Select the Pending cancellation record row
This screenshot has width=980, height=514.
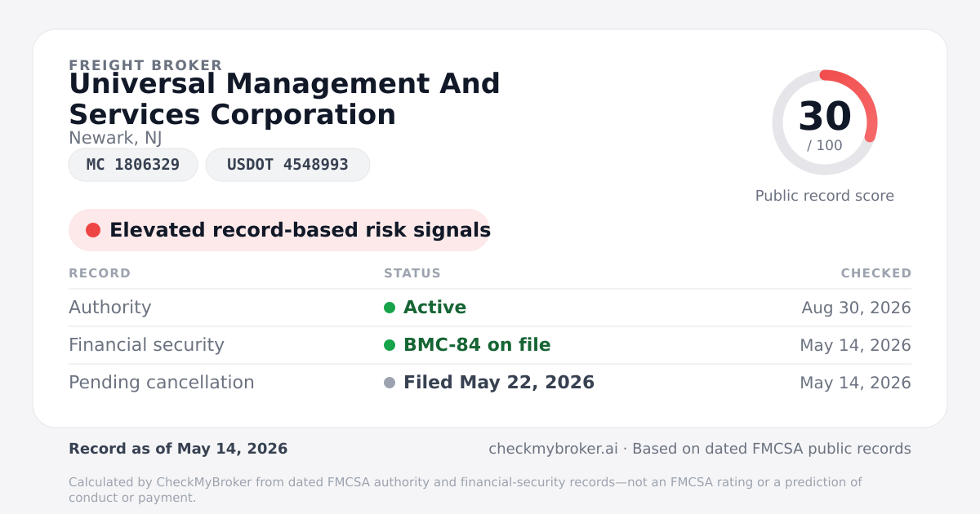(x=490, y=383)
